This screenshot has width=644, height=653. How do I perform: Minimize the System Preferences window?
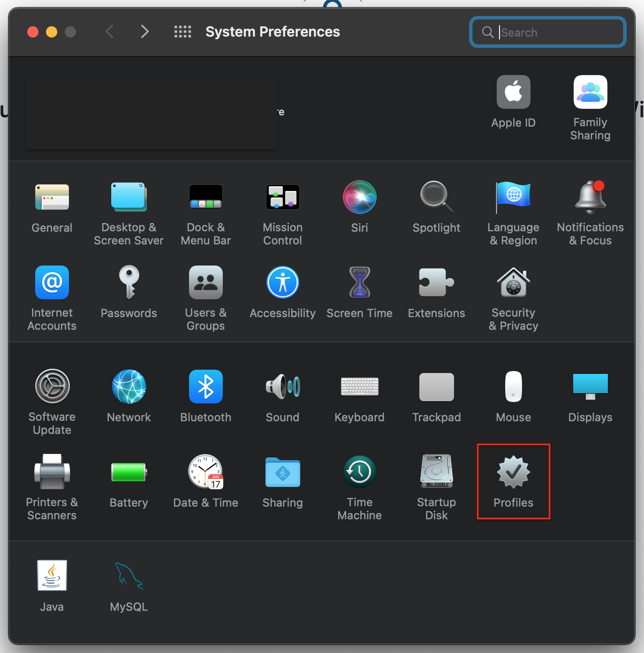point(52,32)
